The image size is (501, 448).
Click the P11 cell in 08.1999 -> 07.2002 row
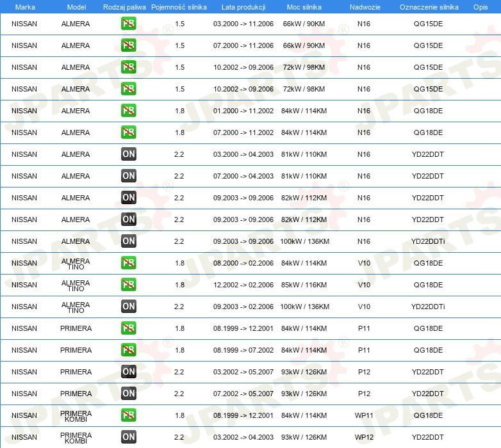click(x=364, y=350)
